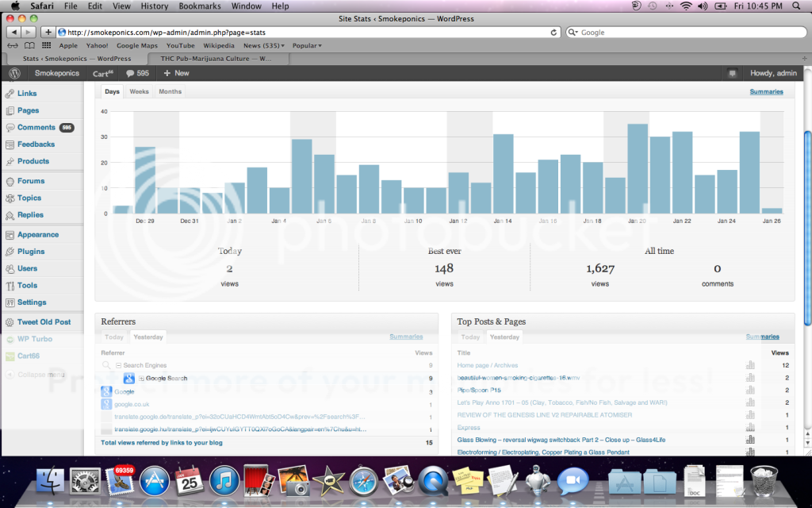812x508 pixels.
Task: Open Top Sites grid icon
Action: (46, 45)
